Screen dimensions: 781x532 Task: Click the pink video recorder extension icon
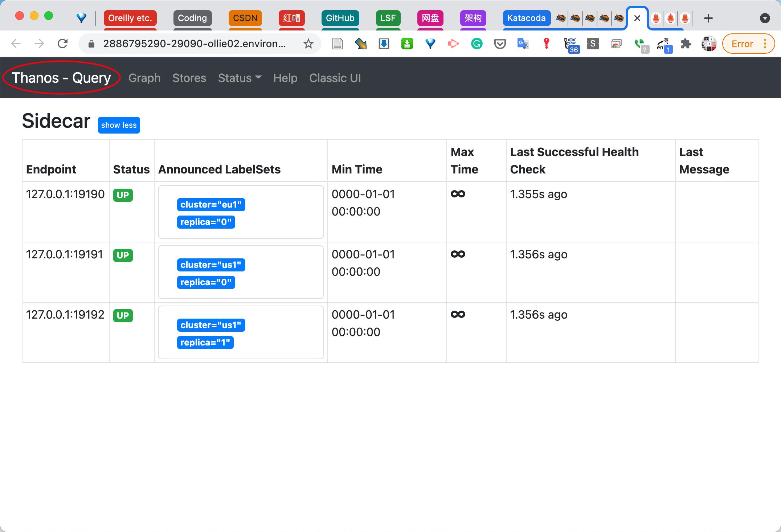[x=453, y=44]
